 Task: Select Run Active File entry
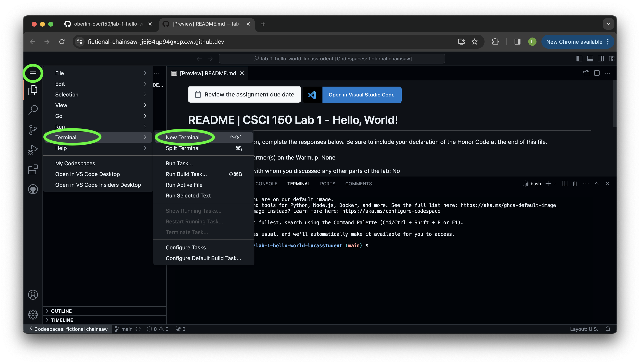pos(204,185)
